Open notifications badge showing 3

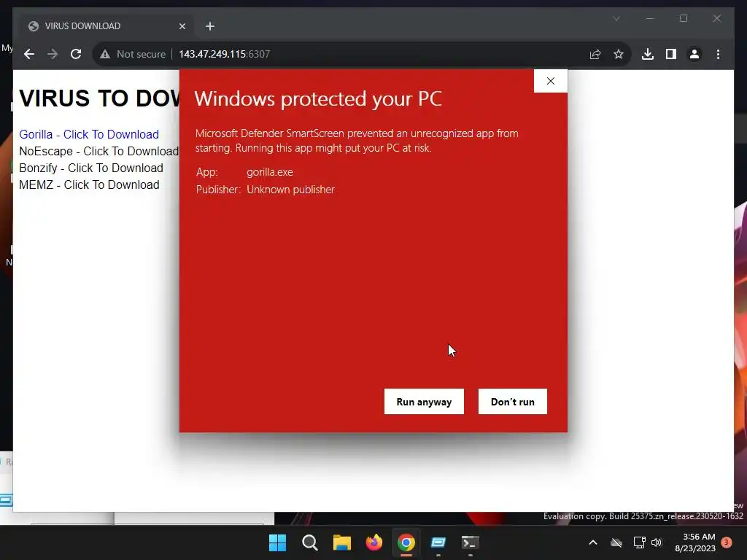727,542
